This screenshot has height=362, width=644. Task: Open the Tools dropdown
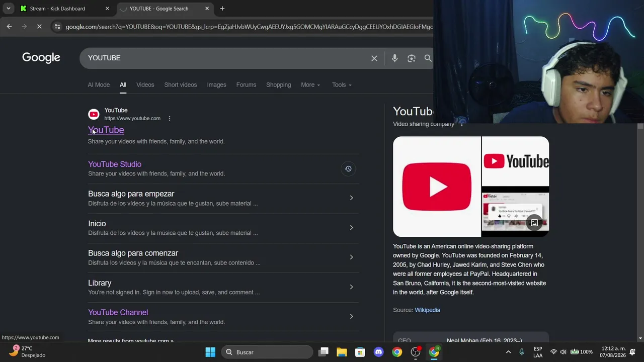(342, 85)
